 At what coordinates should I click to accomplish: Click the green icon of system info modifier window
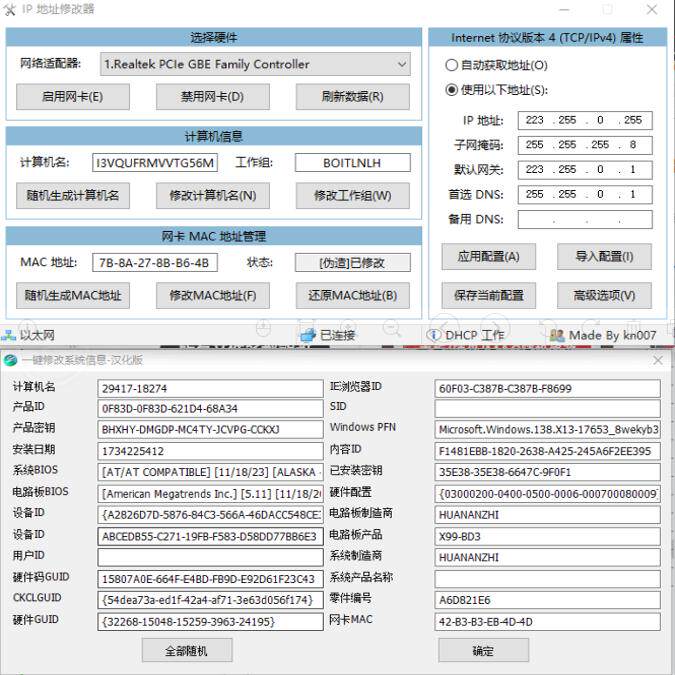(10, 360)
